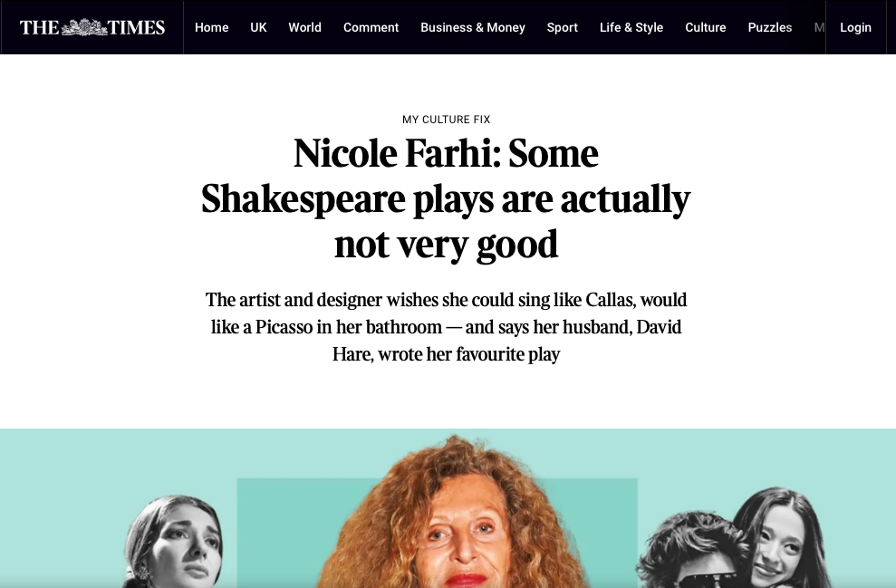Click the MY CULTURE FIX label
This screenshot has height=588, width=896.
pyautogui.click(x=447, y=120)
